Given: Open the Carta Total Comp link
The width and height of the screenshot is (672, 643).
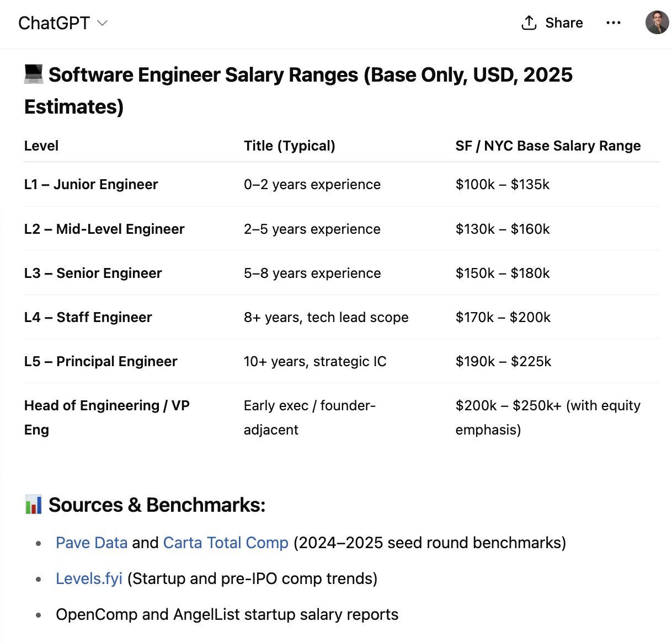Looking at the screenshot, I should [x=226, y=543].
